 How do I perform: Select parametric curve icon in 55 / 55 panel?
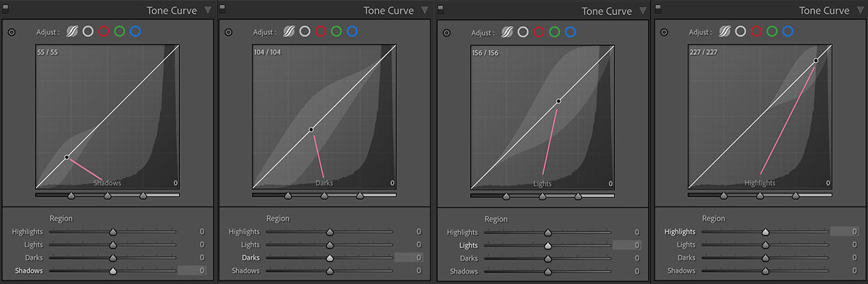pos(71,31)
